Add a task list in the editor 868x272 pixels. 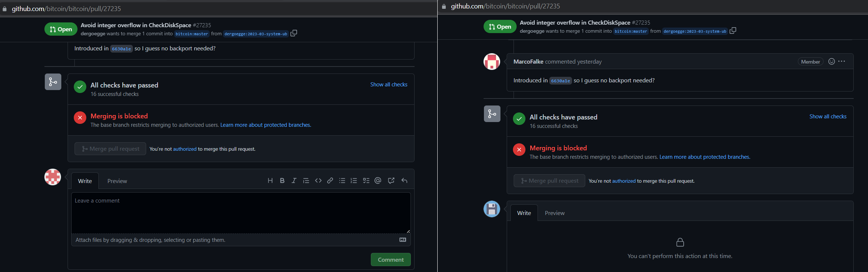coord(366,180)
